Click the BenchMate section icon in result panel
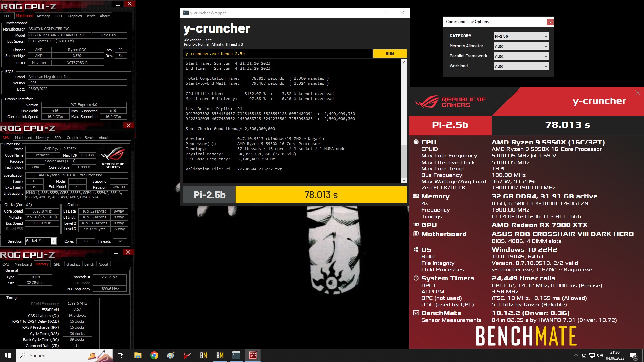 (x=416, y=313)
